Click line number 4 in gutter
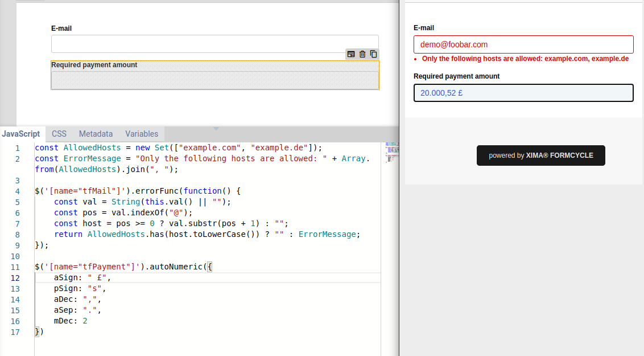The height and width of the screenshot is (356, 644). click(17, 191)
